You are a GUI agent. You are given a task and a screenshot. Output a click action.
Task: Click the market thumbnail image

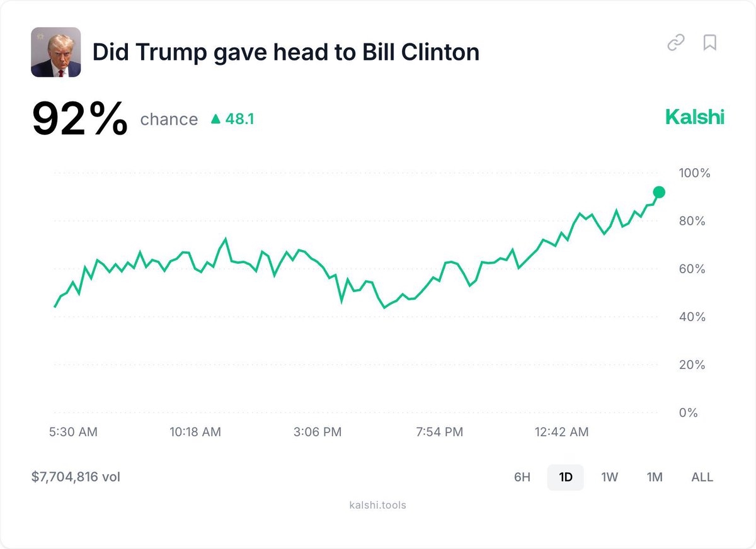[56, 52]
